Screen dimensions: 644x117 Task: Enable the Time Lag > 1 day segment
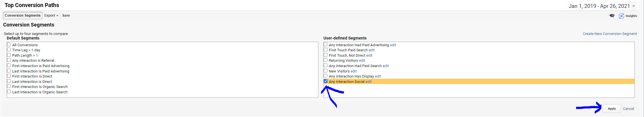[x=9, y=50]
